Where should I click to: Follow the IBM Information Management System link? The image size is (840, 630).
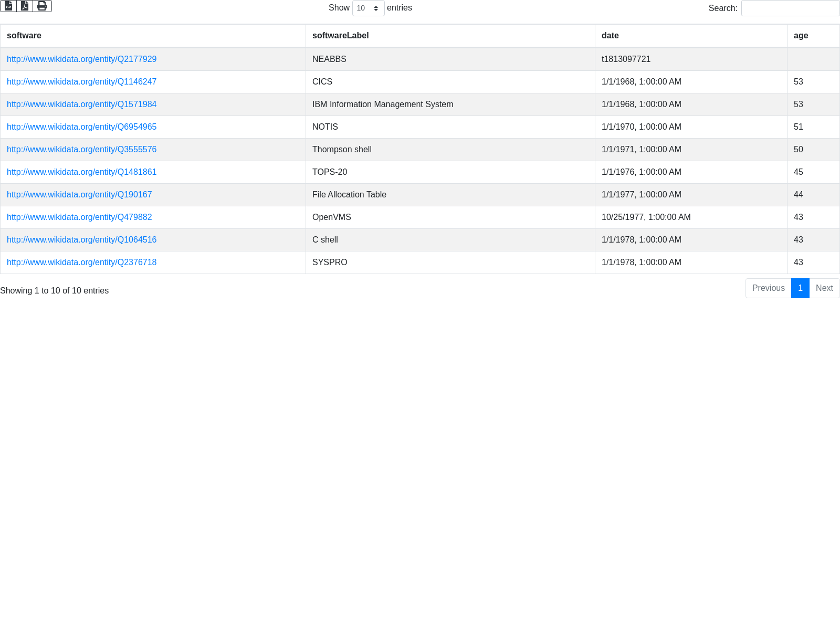point(81,104)
